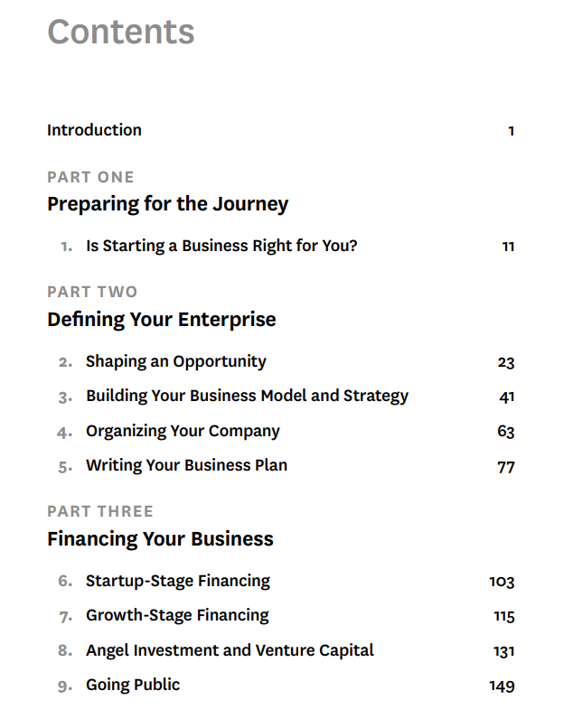This screenshot has height=728, width=564.
Task: Click the 'Defining Your Enterprise' heading
Action: click(161, 319)
